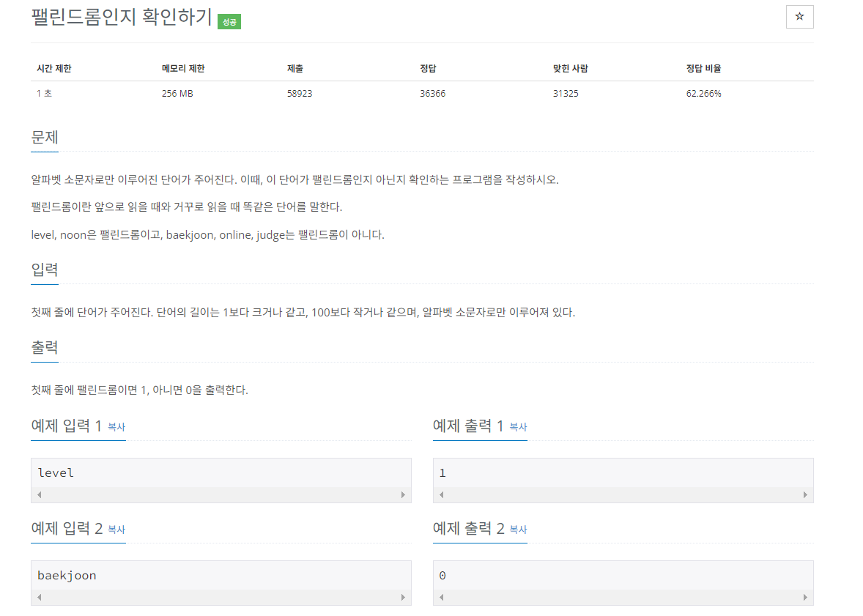
Task: Click the correct count 36366
Action: point(433,94)
